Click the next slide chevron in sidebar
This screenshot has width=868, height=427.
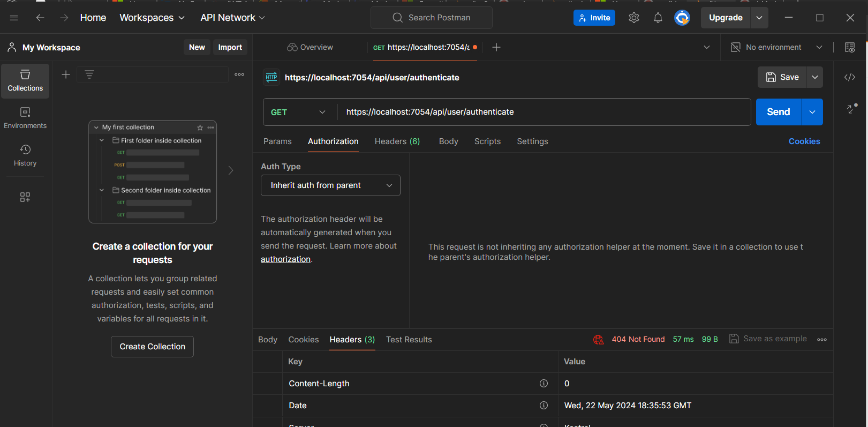[231, 170]
